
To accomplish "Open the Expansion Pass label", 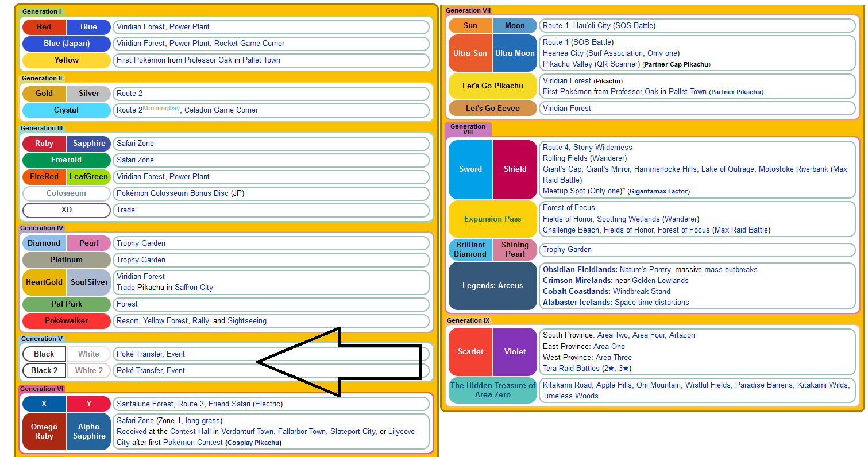I will coord(493,219).
